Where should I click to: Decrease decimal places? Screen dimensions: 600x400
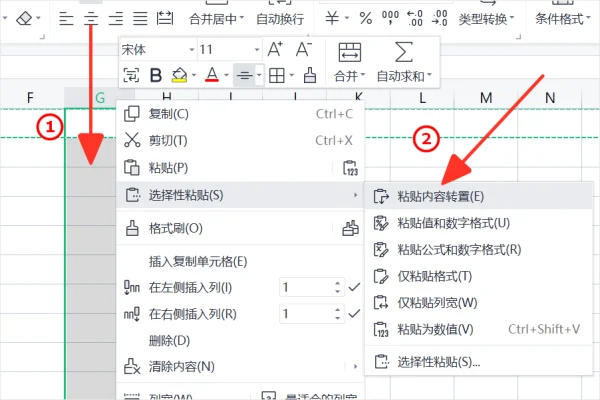coord(439,18)
